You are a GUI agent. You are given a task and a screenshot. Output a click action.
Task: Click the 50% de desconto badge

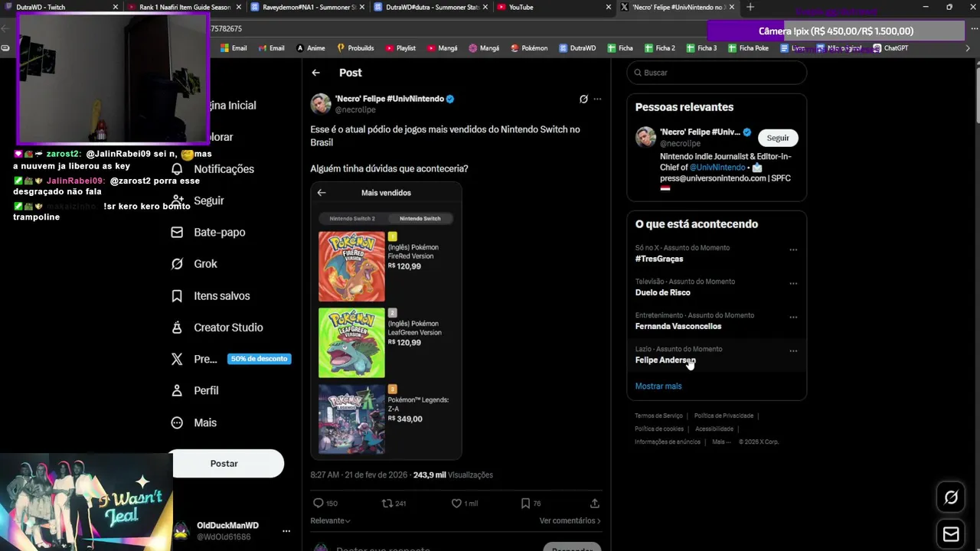pos(259,359)
